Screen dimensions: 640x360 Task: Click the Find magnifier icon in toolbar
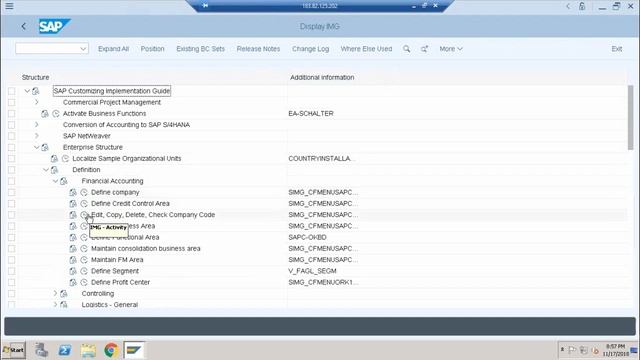tap(407, 49)
